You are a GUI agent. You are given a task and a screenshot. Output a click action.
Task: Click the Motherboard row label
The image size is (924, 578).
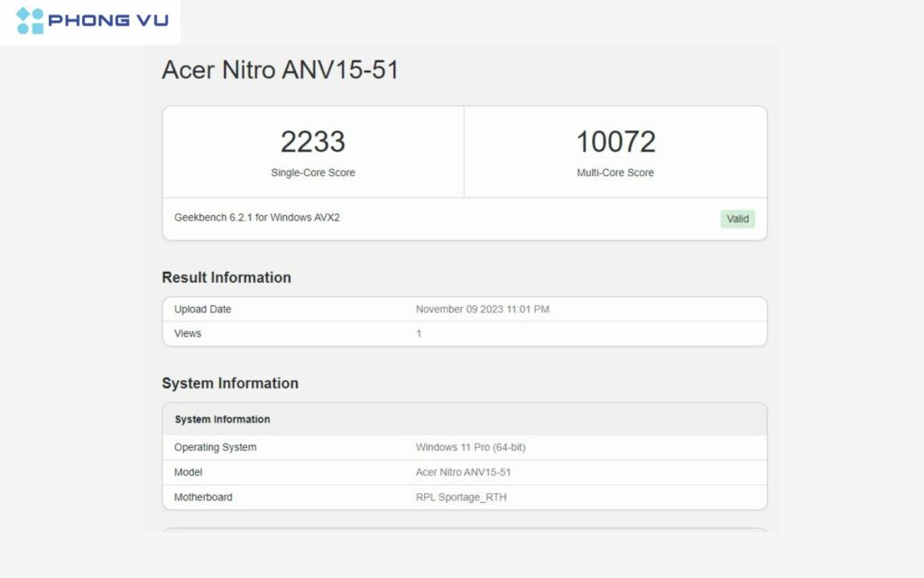(x=203, y=498)
